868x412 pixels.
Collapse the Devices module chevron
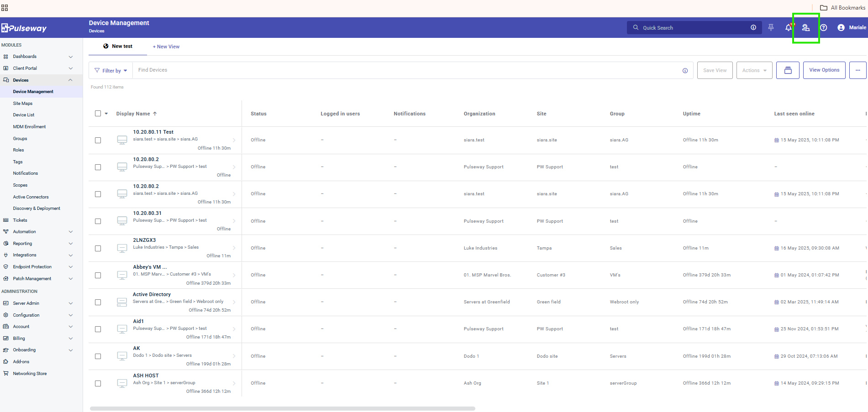coord(71,80)
